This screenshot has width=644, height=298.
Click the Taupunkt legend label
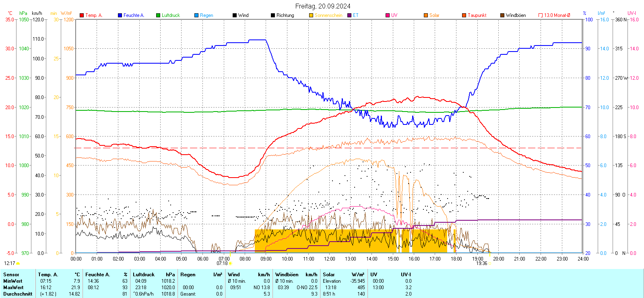[477, 15]
